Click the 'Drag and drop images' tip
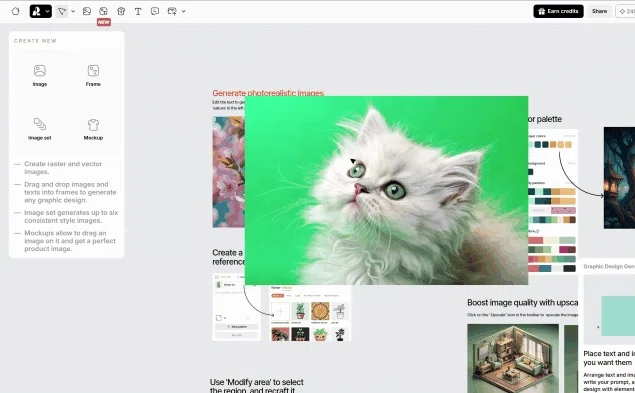 click(70, 192)
